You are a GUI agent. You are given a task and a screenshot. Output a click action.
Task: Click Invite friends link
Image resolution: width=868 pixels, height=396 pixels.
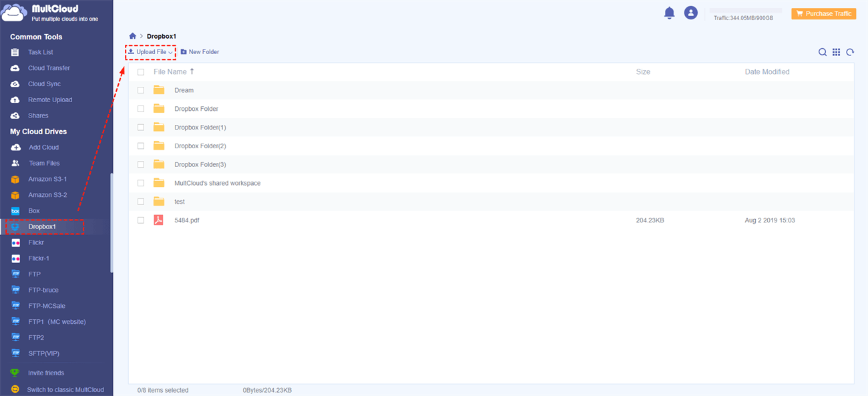coord(47,373)
